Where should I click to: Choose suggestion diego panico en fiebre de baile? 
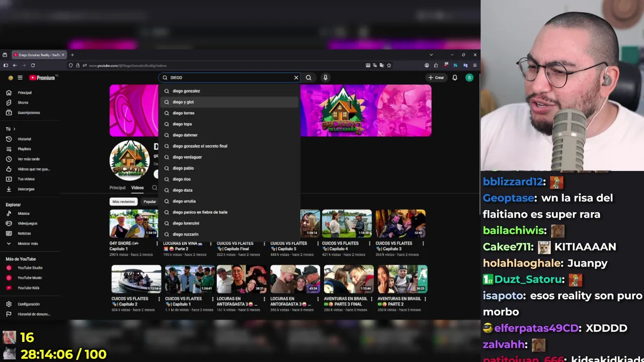coord(229,212)
